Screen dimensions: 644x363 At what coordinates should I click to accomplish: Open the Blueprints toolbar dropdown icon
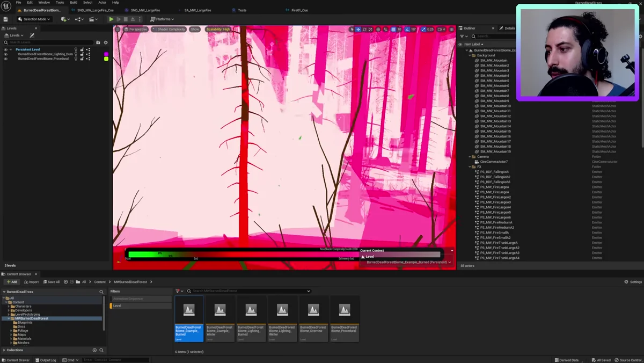[79, 19]
